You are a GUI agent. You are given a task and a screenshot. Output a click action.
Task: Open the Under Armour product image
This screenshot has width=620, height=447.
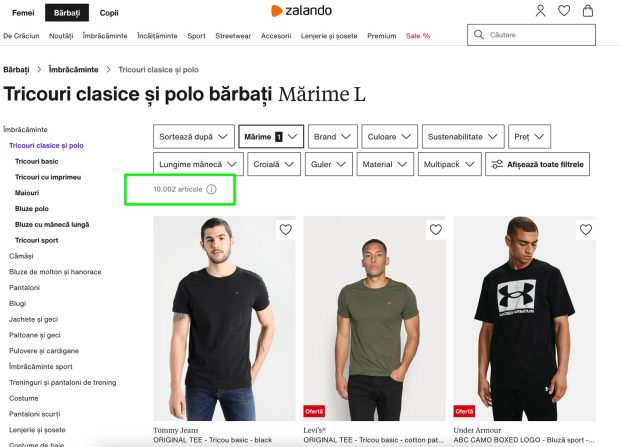pyautogui.click(x=524, y=318)
